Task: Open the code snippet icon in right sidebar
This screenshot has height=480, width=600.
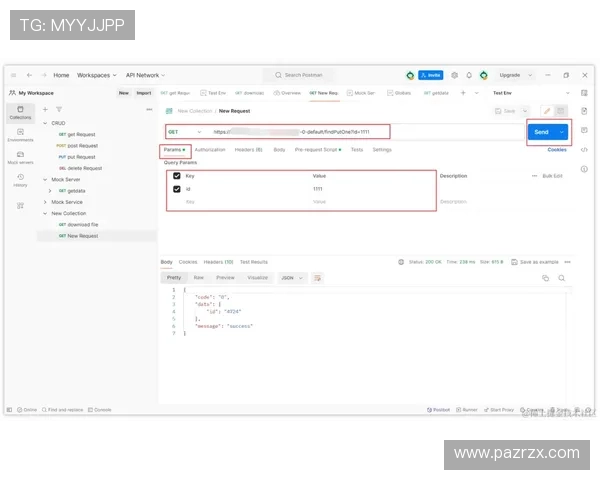Action: 583,149
